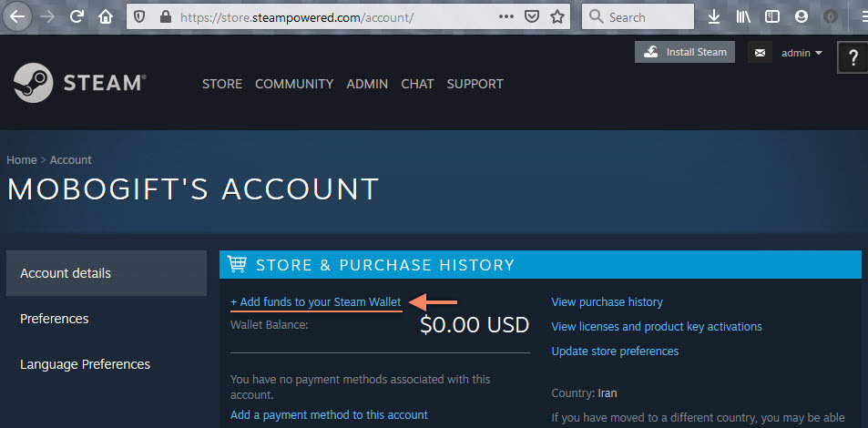
Task: Expand the admin account dropdown
Action: pos(801,53)
